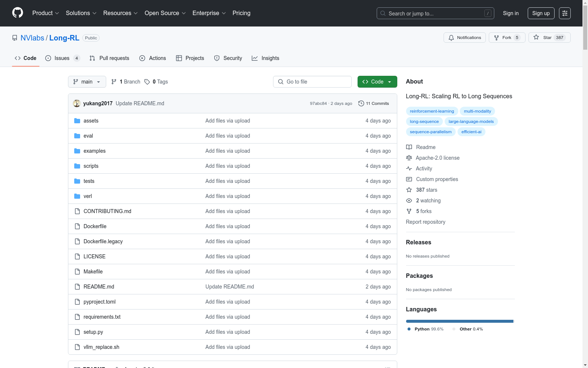Click the verl folder icon
The width and height of the screenshot is (588, 368).
tap(77, 196)
